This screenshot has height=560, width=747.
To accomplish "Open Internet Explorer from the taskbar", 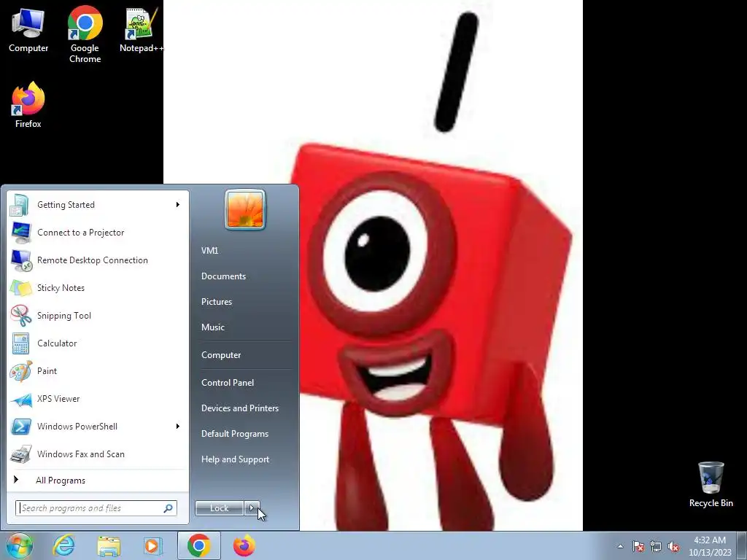I will pos(63,545).
